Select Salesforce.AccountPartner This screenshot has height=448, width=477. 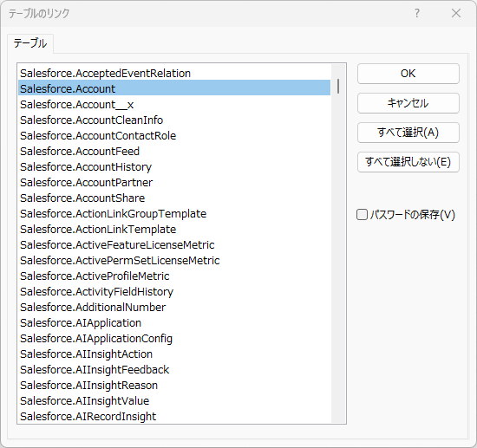point(174,182)
